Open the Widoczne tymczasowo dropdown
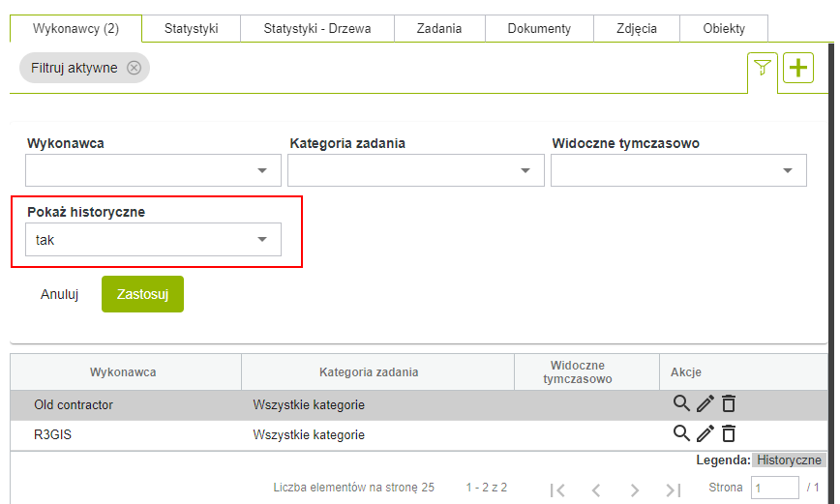Screen dimensions: 840x504 pos(677,170)
